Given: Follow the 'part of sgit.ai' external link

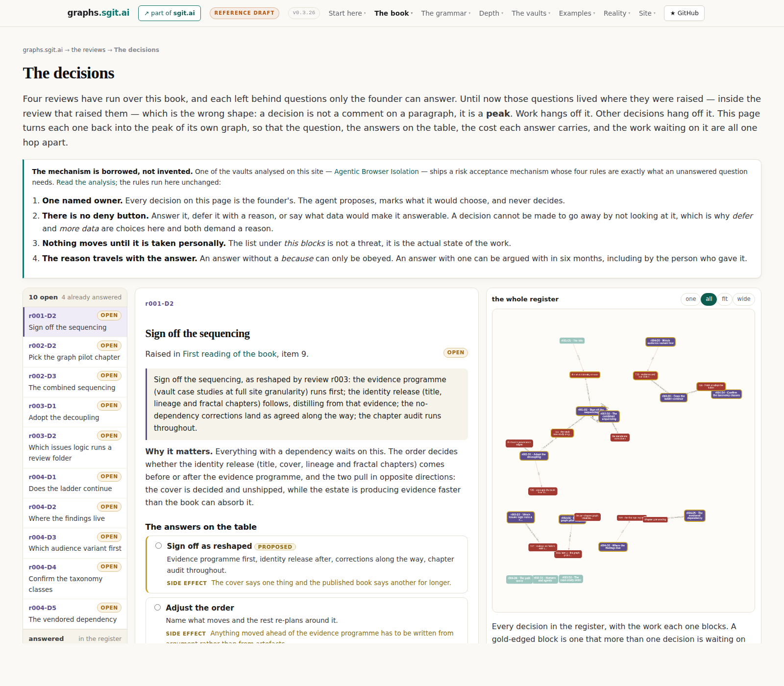Looking at the screenshot, I should pos(170,13).
